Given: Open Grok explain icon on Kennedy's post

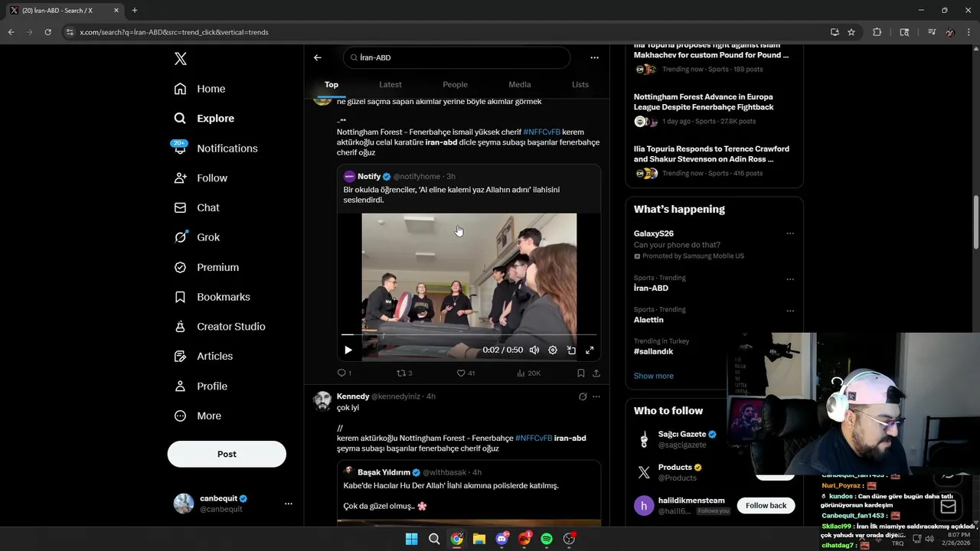Looking at the screenshot, I should [x=583, y=396].
